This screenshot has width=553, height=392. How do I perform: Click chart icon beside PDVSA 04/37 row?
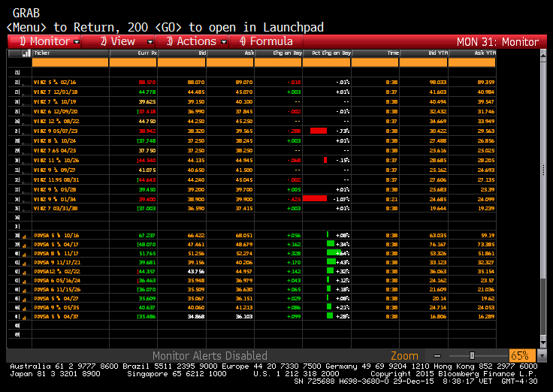tap(24, 317)
